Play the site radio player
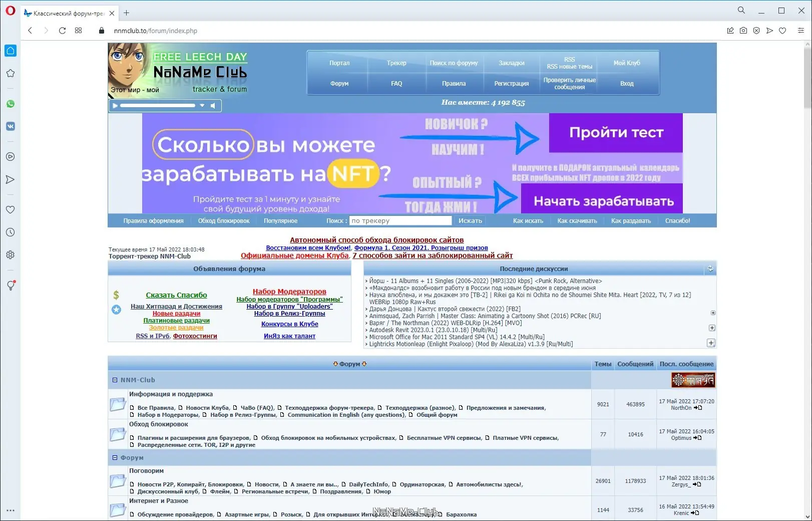 115,106
